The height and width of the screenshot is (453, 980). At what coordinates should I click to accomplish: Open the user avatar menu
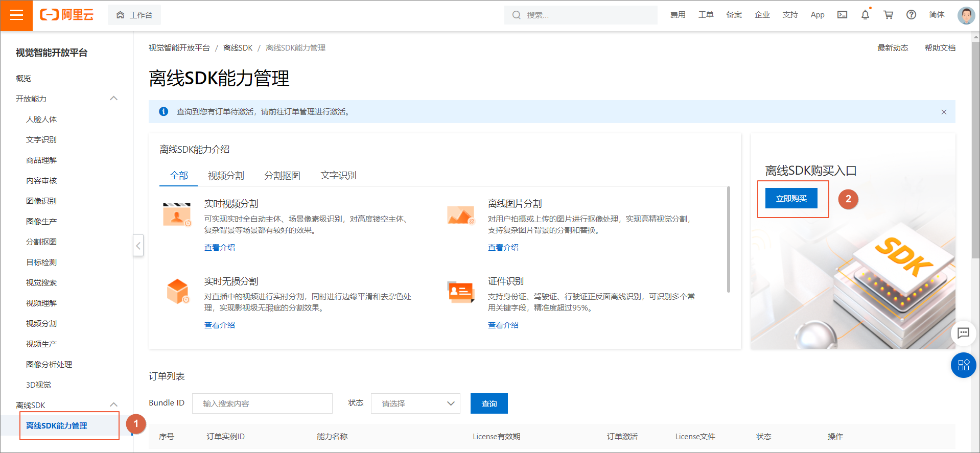coord(966,15)
